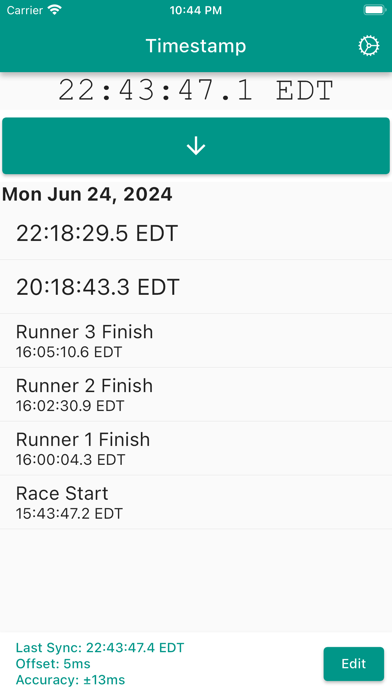Open the Runner 1 Finish entry
The image size is (392, 696).
click(x=196, y=448)
